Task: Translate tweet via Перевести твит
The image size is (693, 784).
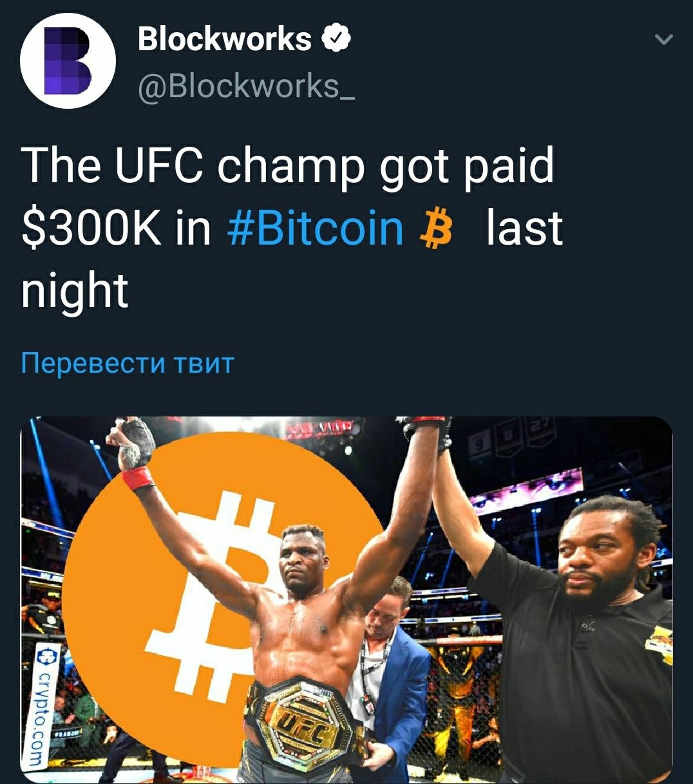Action: pos(127,363)
